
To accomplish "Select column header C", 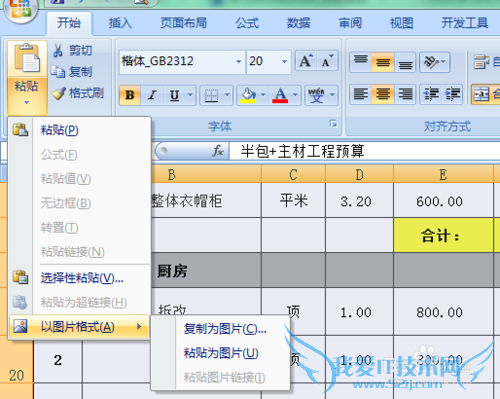I will pyautogui.click(x=293, y=175).
